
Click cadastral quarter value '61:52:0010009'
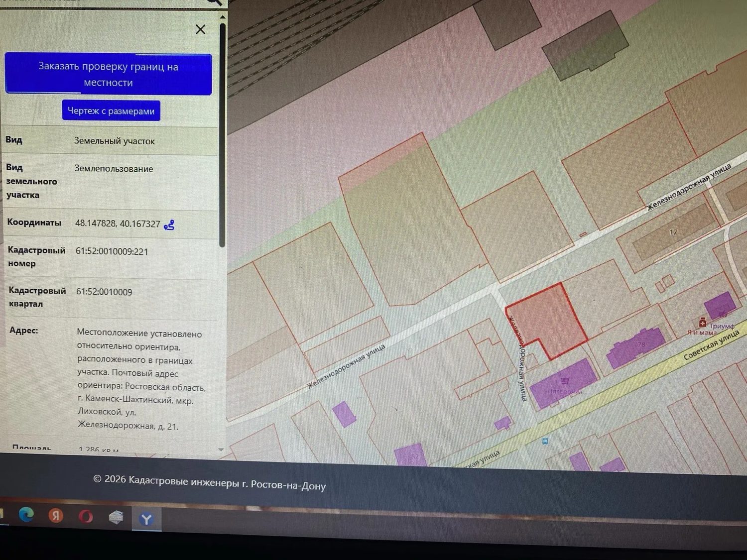tap(104, 292)
